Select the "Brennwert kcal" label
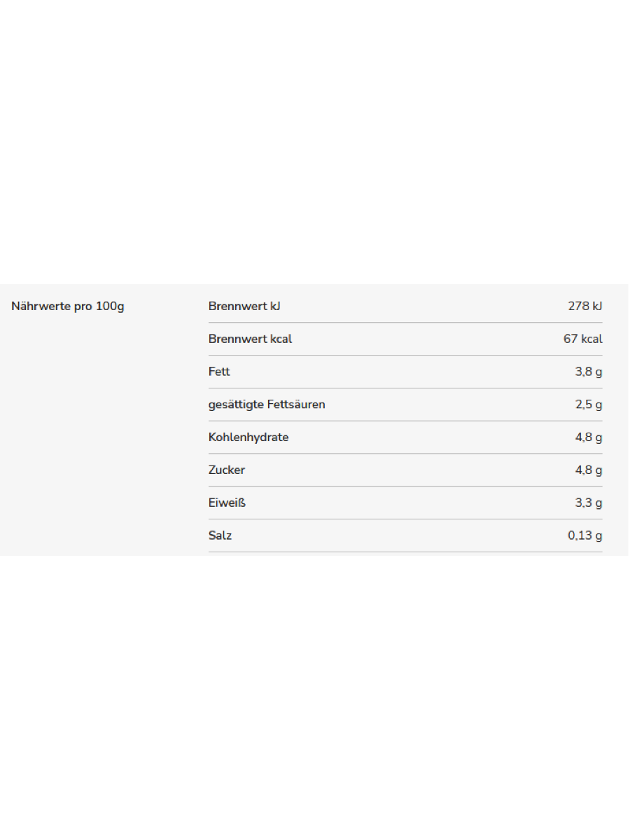This screenshot has height=840, width=630. click(250, 339)
